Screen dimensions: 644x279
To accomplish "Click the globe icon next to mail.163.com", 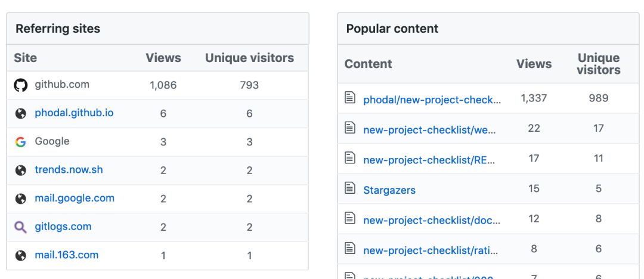I will click(x=21, y=255).
